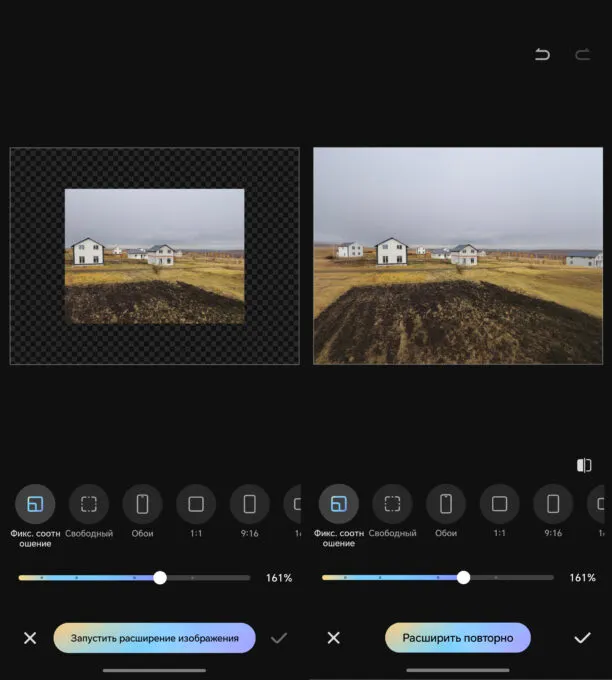Viewport: 612px width, 680px height.
Task: Tap the undo arrow icon
Action: 542,55
